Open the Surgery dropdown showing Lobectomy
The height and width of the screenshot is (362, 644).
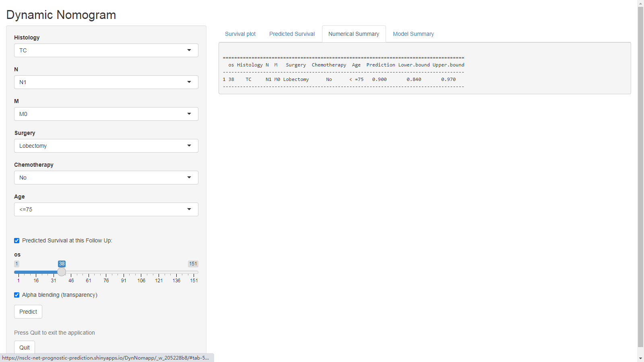click(x=106, y=146)
